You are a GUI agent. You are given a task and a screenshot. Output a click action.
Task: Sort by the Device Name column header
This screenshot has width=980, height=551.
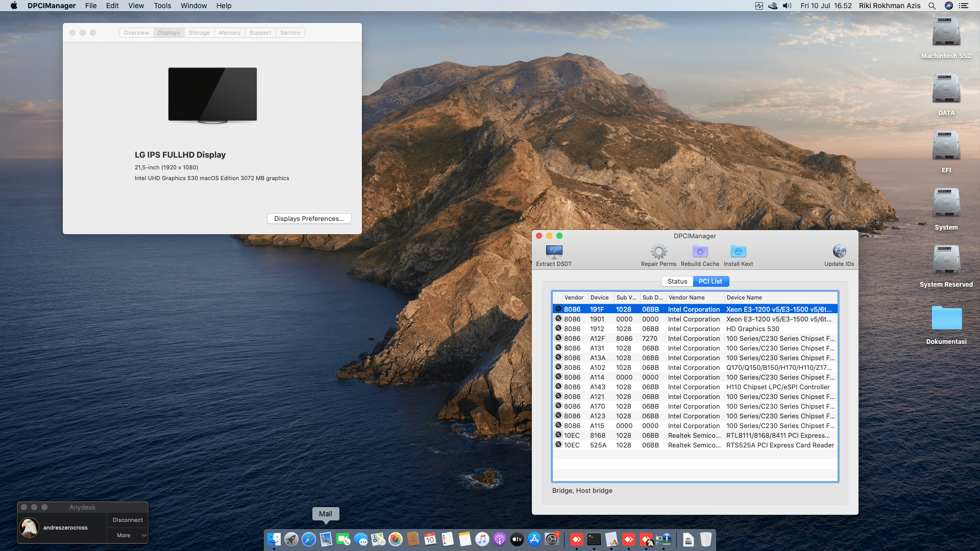744,297
